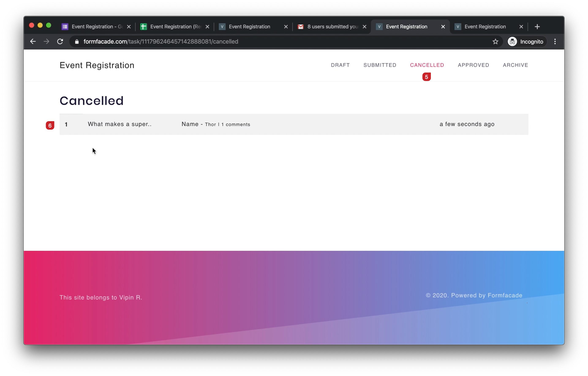588x376 pixels.
Task: Close the last Event Registration tab
Action: (x=521, y=26)
